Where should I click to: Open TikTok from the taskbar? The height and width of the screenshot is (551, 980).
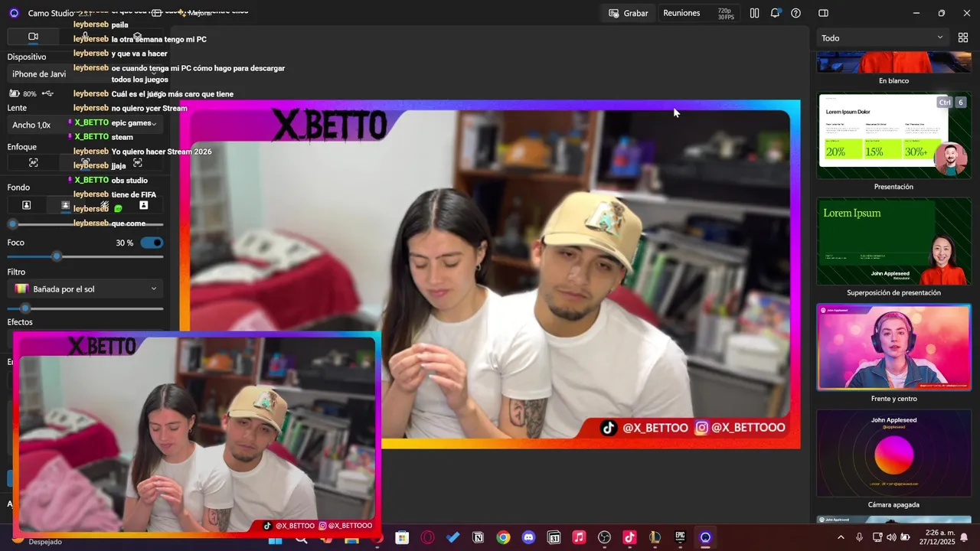coord(629,538)
